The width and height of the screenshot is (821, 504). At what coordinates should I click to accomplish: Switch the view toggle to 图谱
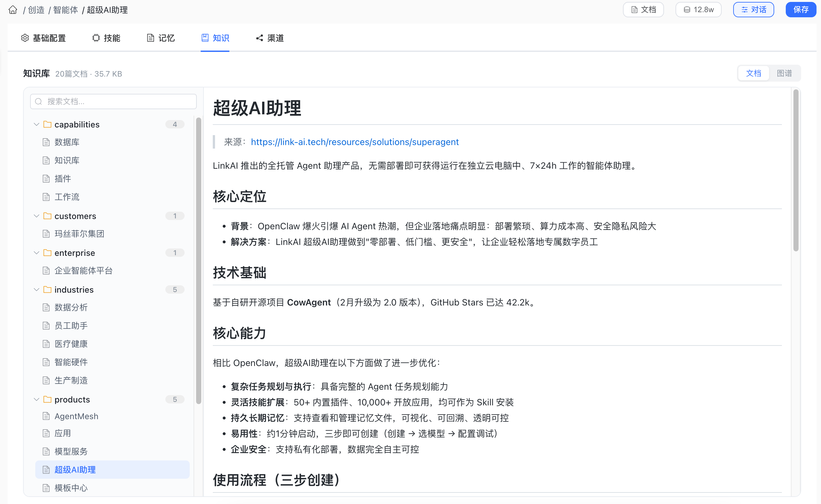tap(784, 73)
